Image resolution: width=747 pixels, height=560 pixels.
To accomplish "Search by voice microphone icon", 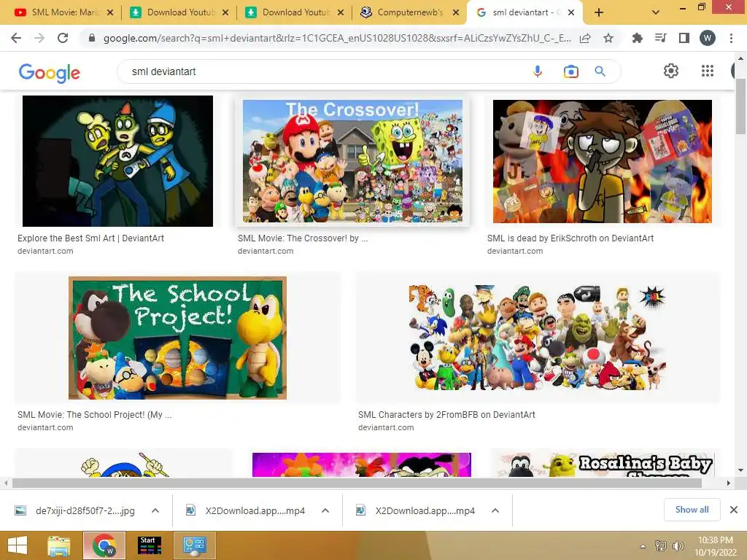I will click(x=538, y=71).
